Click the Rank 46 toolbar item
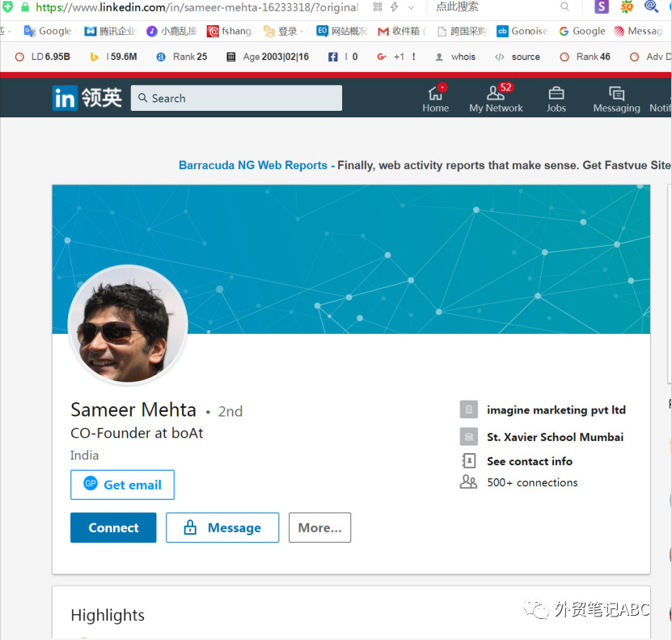Screen dimensions: 672x640 pyautogui.click(x=585, y=57)
